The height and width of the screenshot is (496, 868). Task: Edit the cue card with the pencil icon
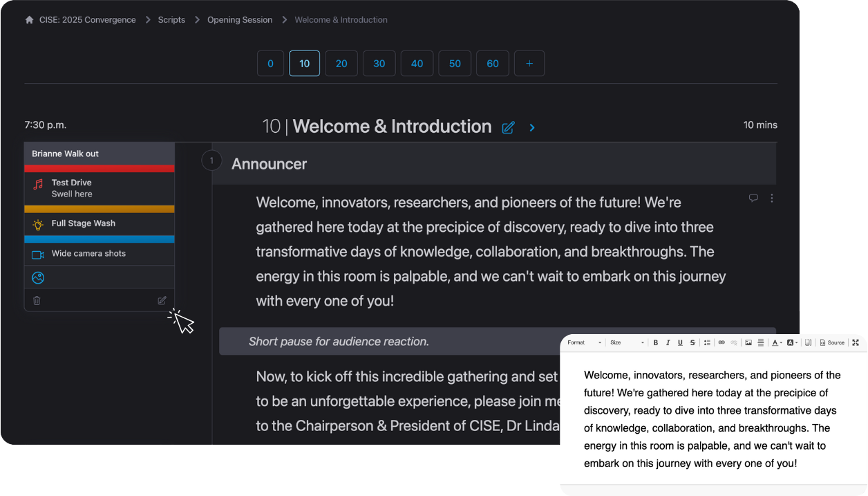[162, 301]
